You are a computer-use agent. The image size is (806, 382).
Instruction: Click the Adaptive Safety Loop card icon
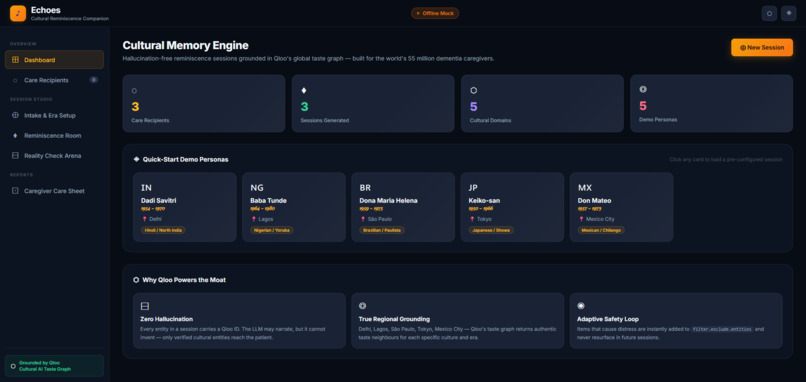(581, 305)
